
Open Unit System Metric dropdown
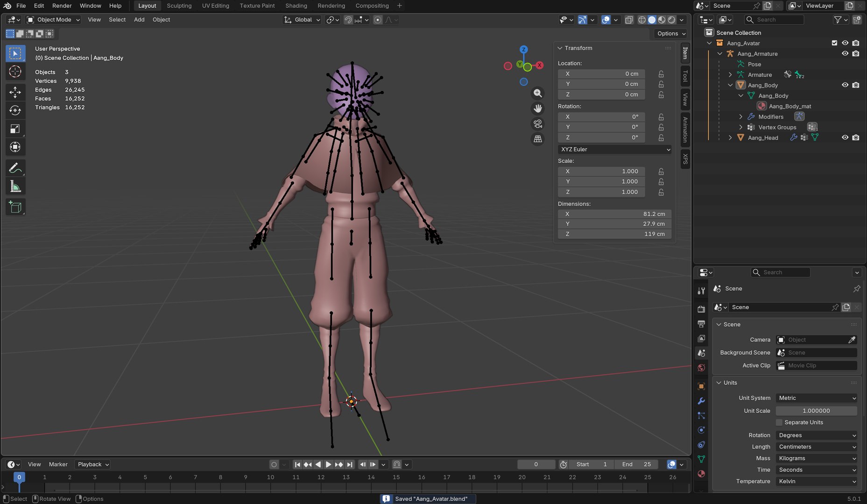tap(817, 398)
